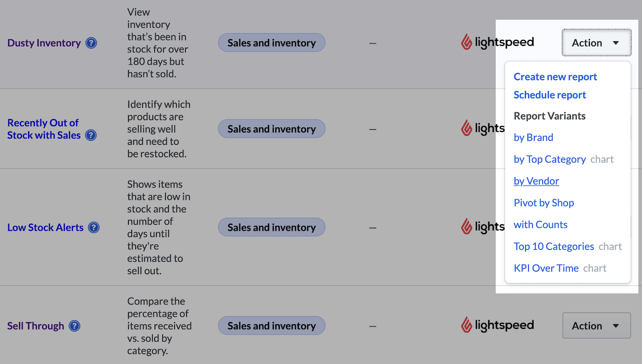Click Lightspeed logo in Dusty Inventory row

coord(497,43)
